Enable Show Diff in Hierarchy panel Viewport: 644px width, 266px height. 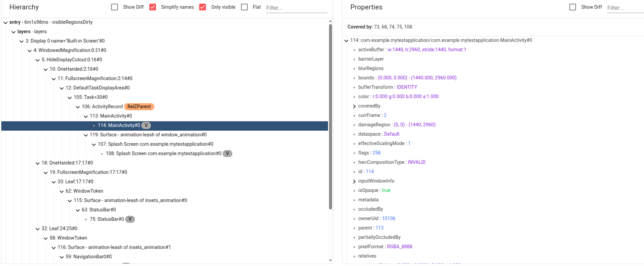(x=114, y=7)
